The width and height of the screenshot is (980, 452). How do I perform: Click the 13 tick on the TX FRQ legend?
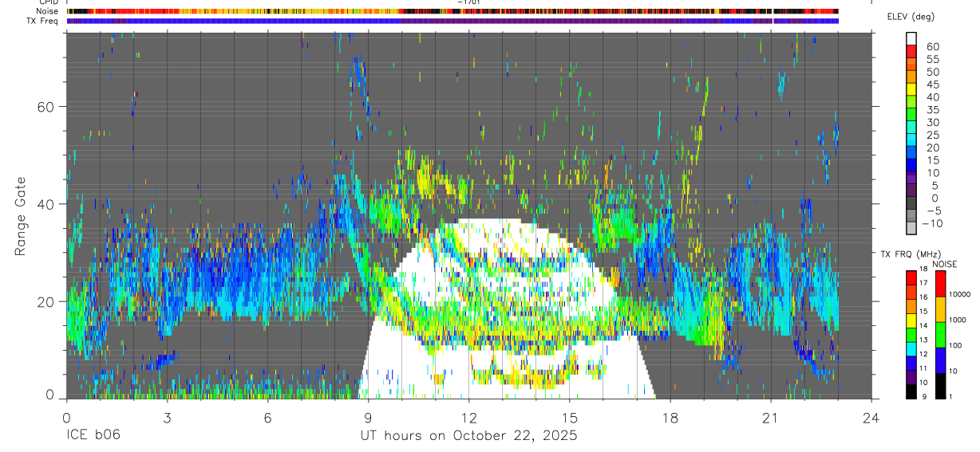(923, 340)
